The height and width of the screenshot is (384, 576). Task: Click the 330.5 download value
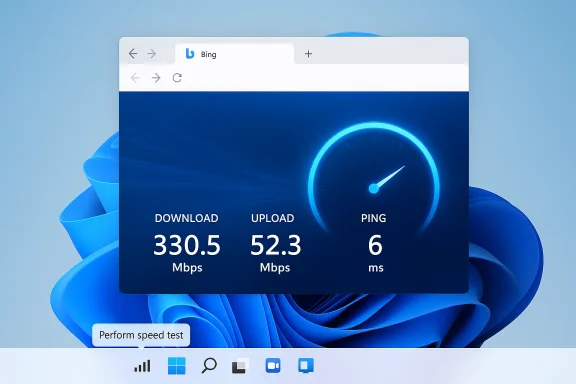187,245
